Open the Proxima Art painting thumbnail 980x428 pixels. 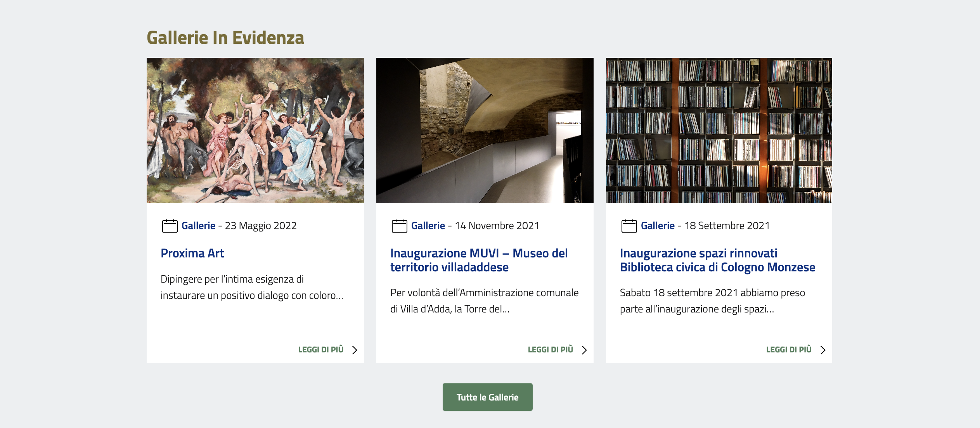[x=255, y=130]
